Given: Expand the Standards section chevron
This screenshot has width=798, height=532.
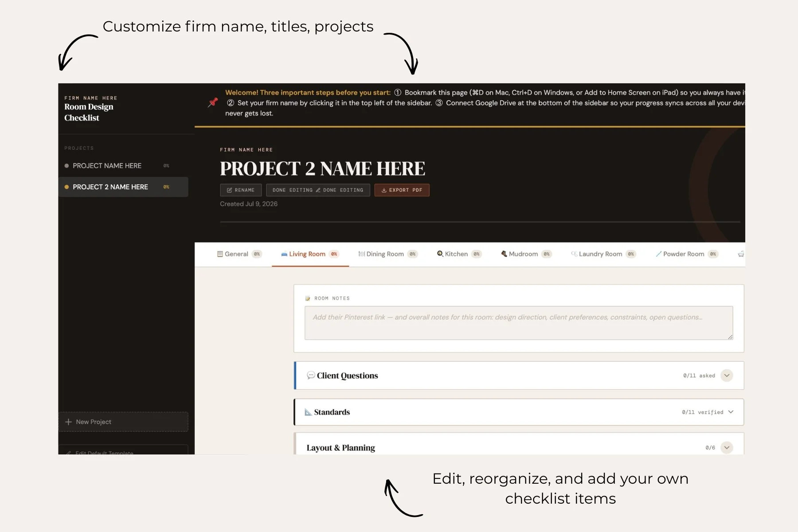Looking at the screenshot, I should [731, 412].
